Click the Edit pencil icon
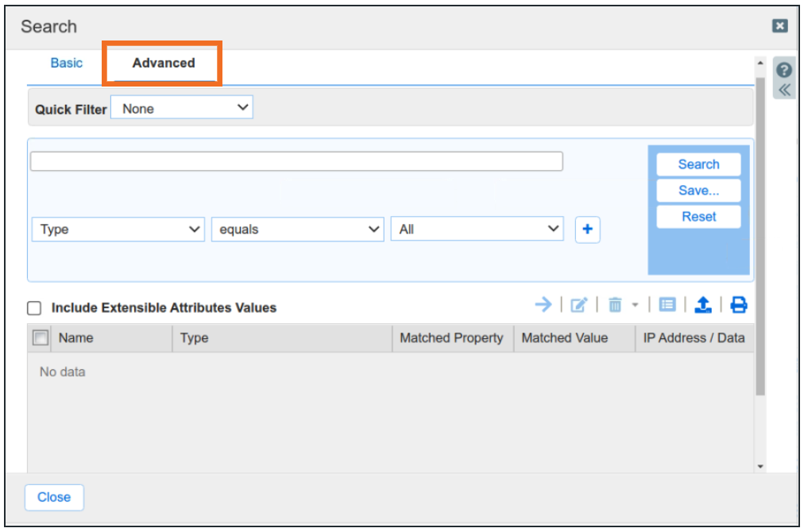804x532 pixels. coord(579,305)
